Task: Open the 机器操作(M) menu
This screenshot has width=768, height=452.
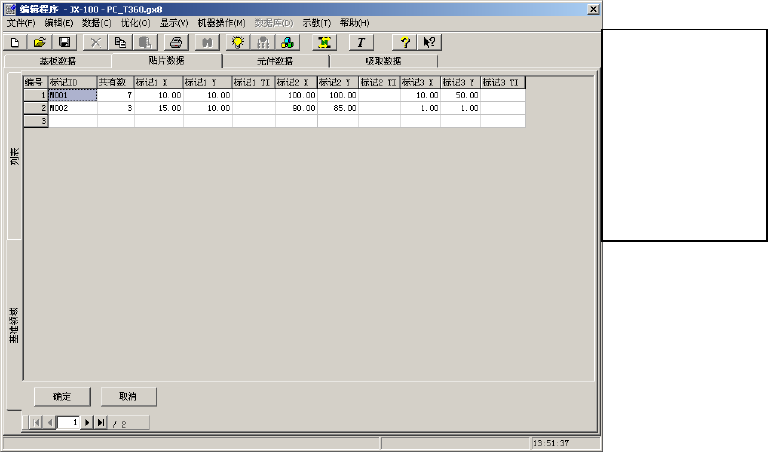Action: tap(221, 23)
